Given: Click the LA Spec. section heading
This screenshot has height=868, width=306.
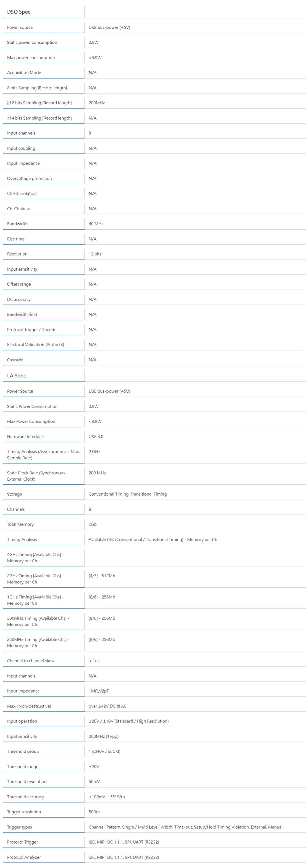Looking at the screenshot, I should point(17,376).
